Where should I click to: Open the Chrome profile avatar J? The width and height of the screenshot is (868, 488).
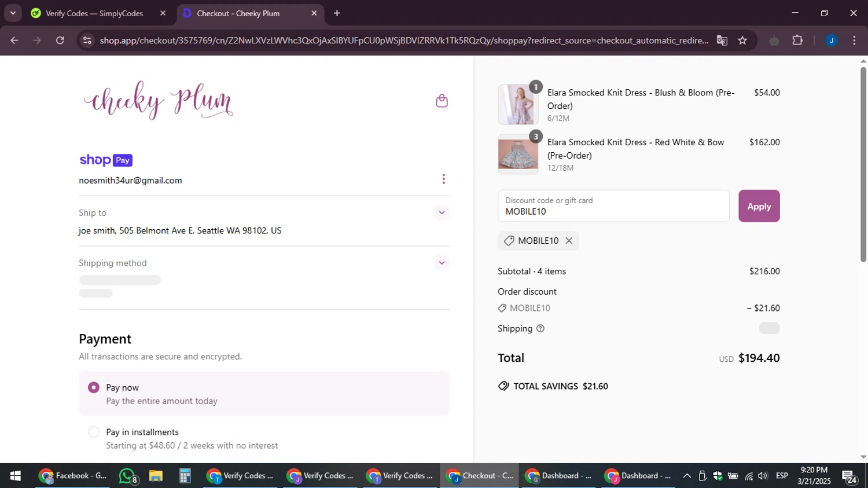[832, 41]
